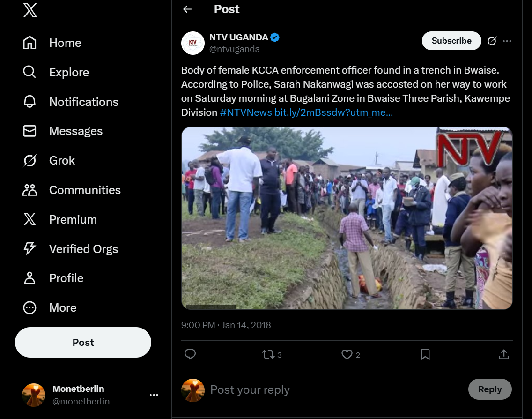Open the NTV news video thumbnail

point(347,218)
